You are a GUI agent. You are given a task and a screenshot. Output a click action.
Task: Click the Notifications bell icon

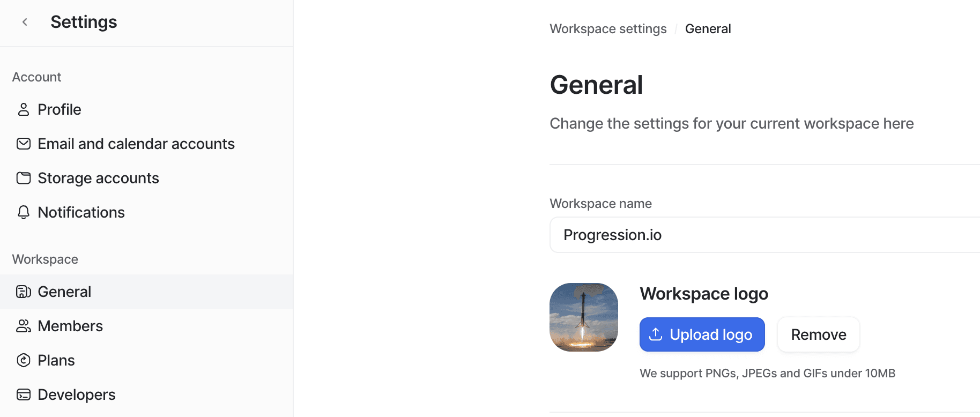pyautogui.click(x=23, y=212)
